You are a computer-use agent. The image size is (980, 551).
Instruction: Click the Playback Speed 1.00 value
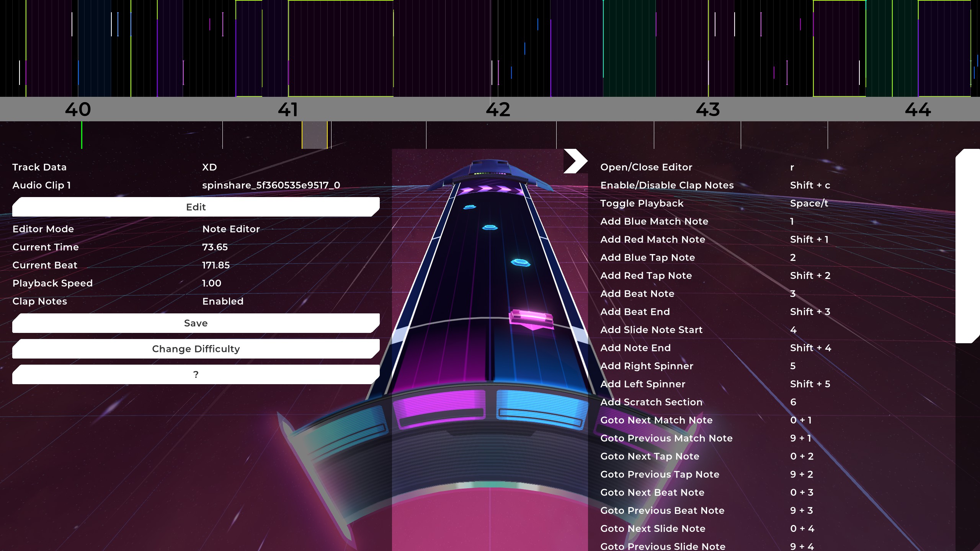pos(212,284)
